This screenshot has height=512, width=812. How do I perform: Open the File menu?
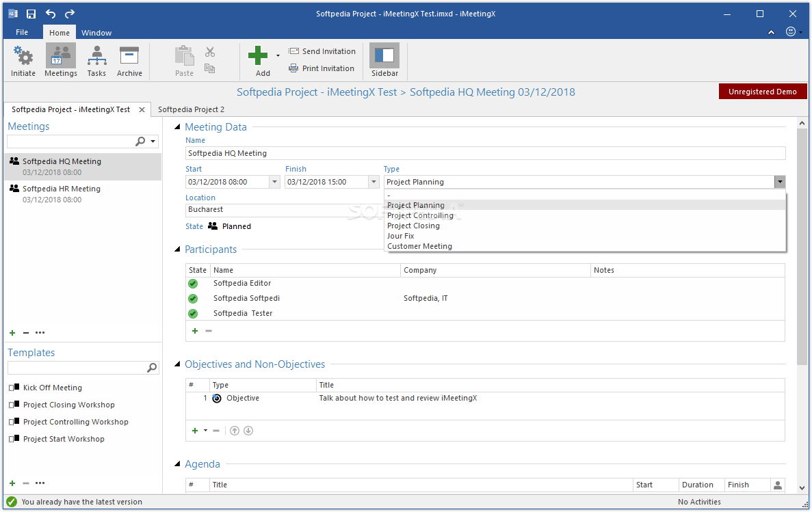click(22, 32)
